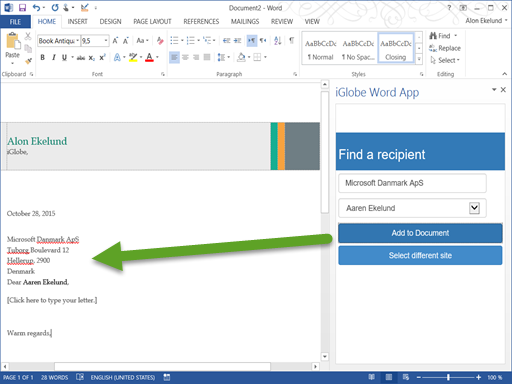
Task: Click the Save icon in quick access toolbar
Action: pyautogui.click(x=22, y=7)
